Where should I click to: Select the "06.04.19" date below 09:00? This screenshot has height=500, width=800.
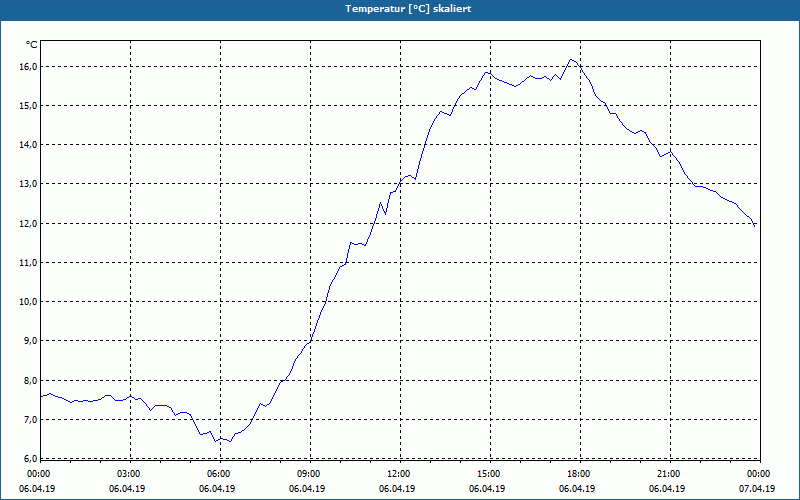point(307,489)
